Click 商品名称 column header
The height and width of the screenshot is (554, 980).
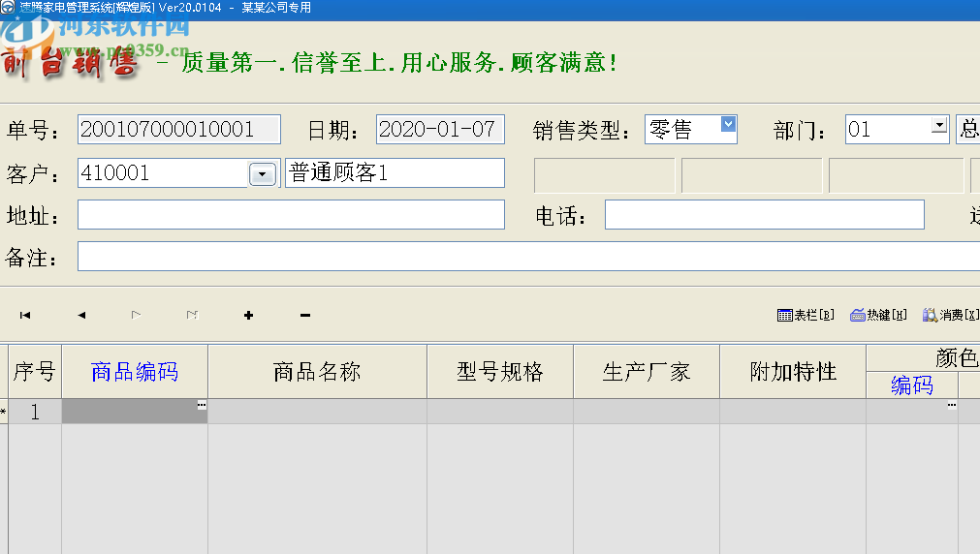pyautogui.click(x=317, y=372)
